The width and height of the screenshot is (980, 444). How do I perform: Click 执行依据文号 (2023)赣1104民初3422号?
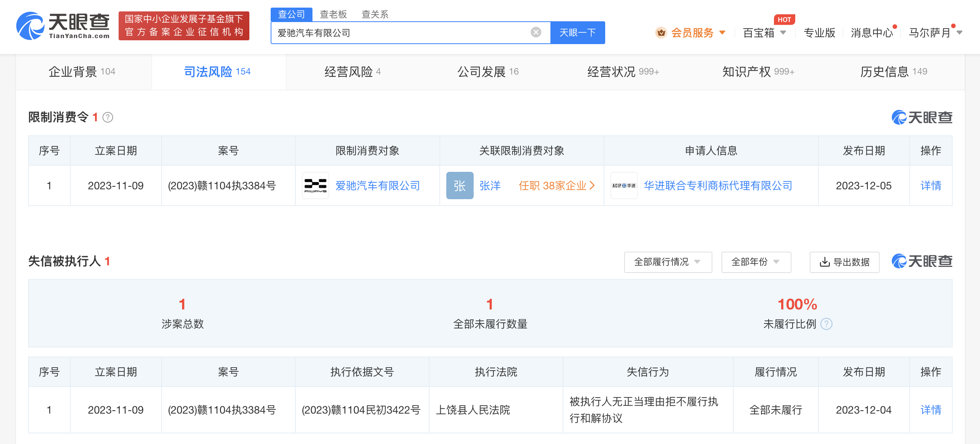tap(361, 409)
